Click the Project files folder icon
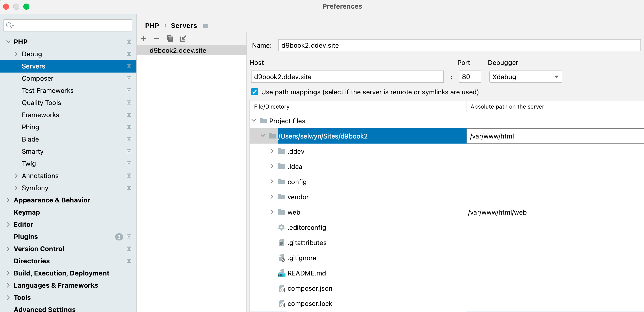The width and height of the screenshot is (644, 312). point(263,121)
